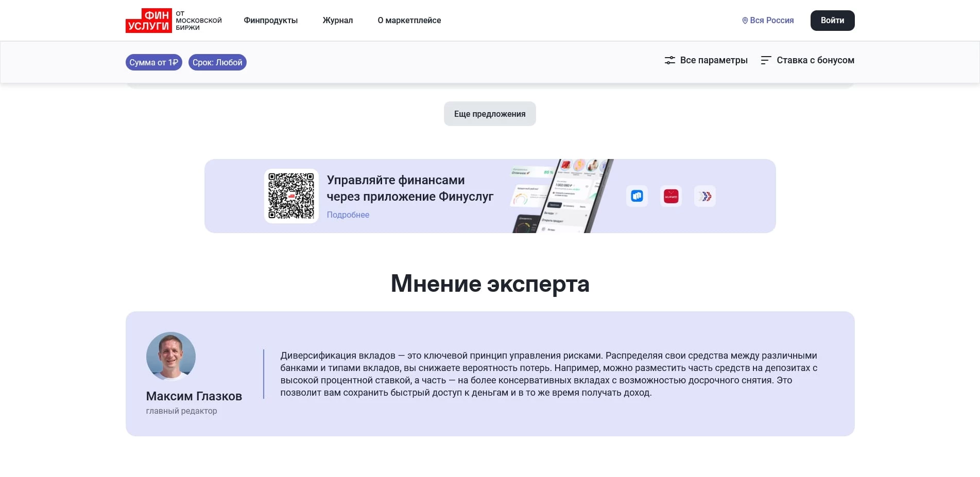980x477 pixels.
Task: Open the Все параметры filters panel
Action: 714,60
